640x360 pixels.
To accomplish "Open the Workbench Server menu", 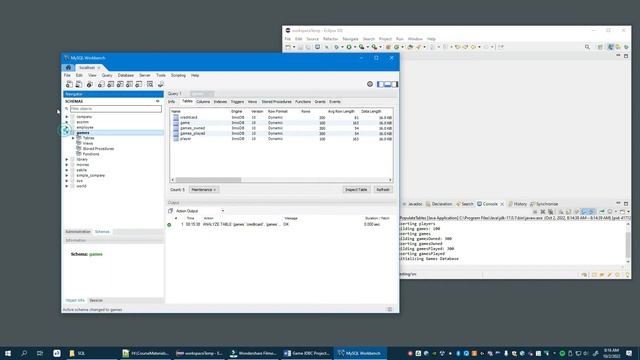I will click(x=145, y=76).
